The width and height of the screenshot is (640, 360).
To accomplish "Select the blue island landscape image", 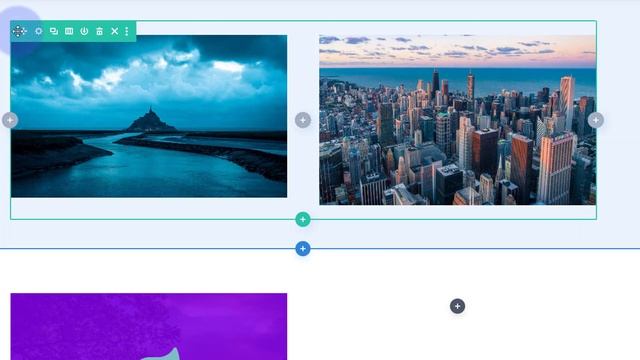I will click(x=149, y=116).
